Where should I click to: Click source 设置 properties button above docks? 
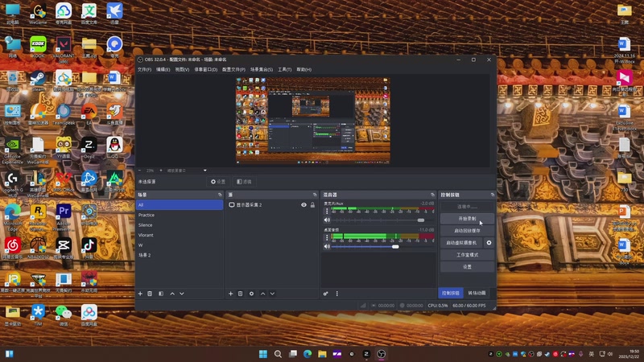pos(218,182)
